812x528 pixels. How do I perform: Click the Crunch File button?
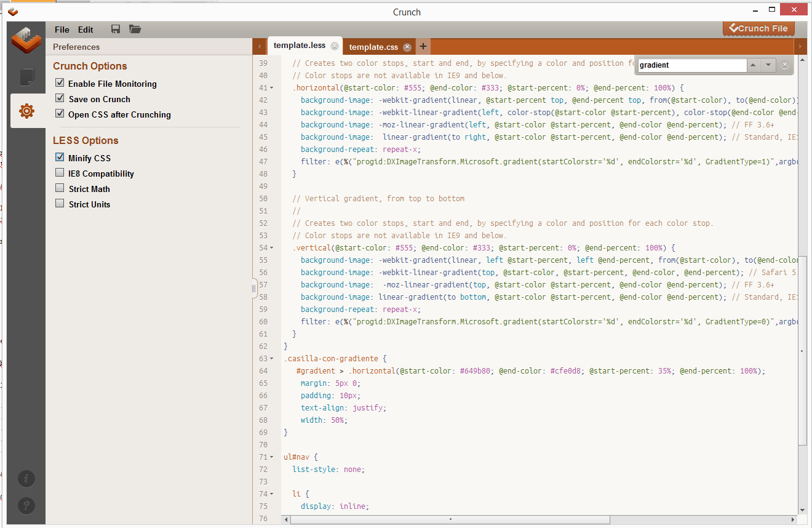(758, 28)
